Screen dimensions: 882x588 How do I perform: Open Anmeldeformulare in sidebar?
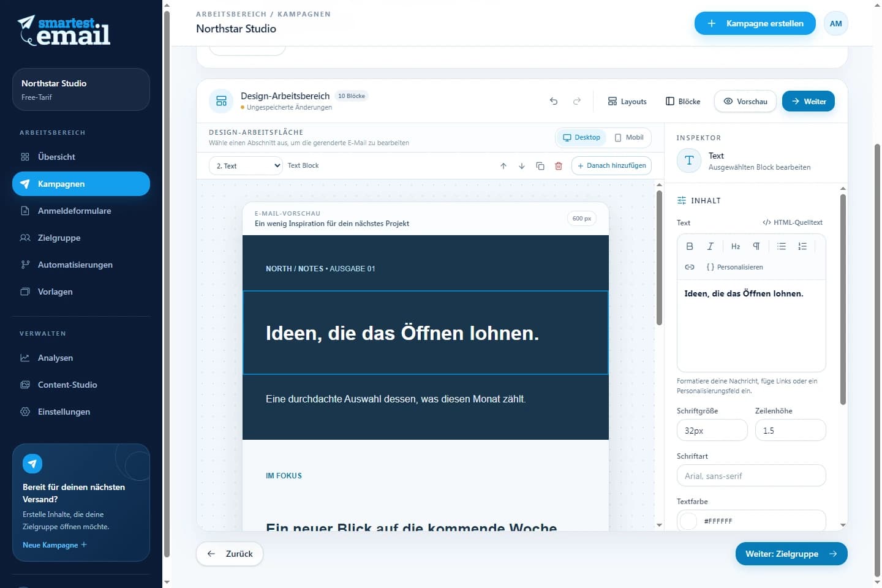pyautogui.click(x=81, y=211)
